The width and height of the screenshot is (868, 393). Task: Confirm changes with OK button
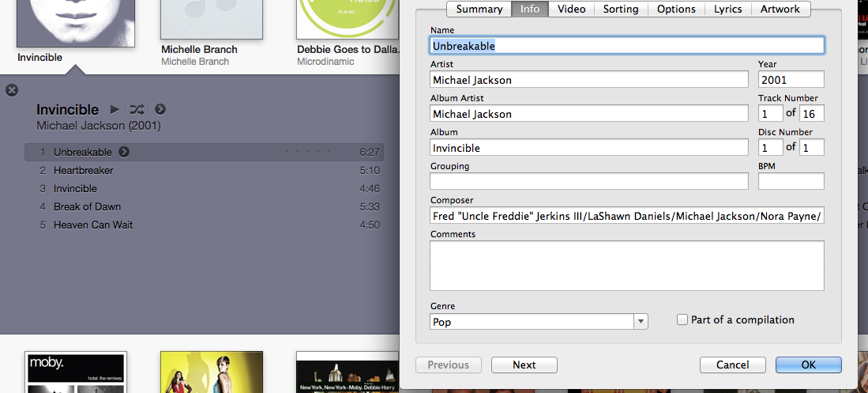tap(809, 365)
